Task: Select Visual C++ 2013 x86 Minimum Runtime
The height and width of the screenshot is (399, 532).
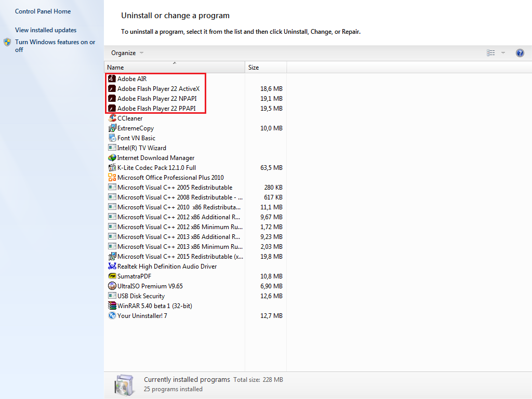Action: 180,246
